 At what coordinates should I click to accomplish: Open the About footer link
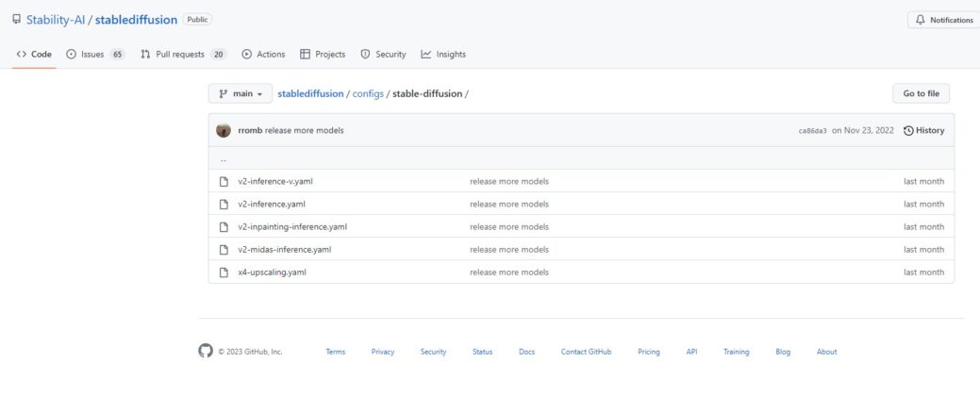tap(827, 352)
